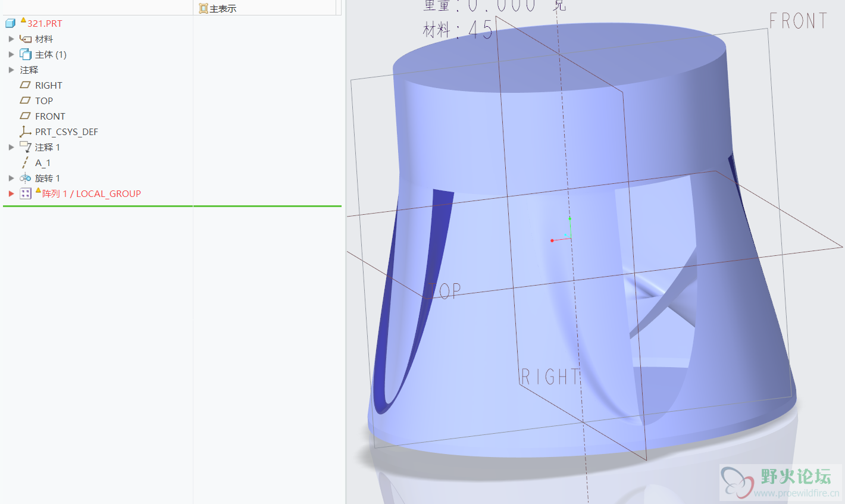Expand the 材料 tree node

(11, 39)
